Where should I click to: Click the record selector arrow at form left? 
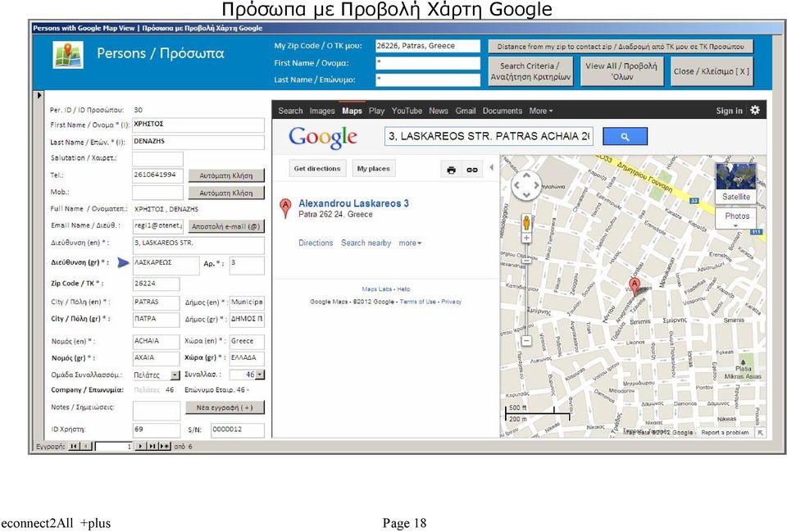(x=39, y=95)
